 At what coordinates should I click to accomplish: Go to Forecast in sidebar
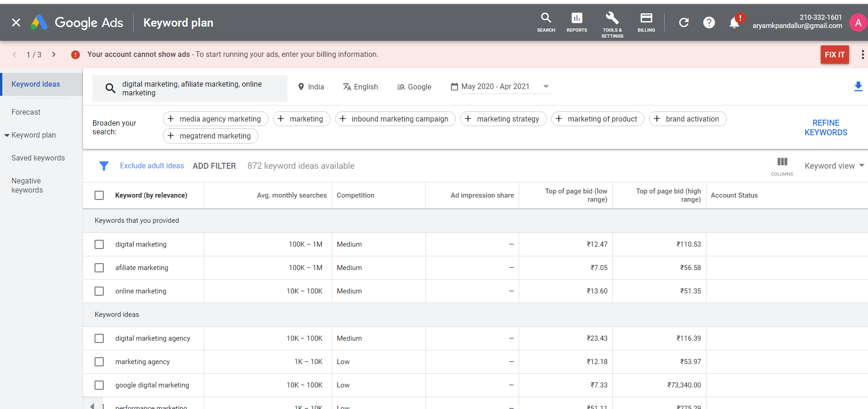coord(26,112)
